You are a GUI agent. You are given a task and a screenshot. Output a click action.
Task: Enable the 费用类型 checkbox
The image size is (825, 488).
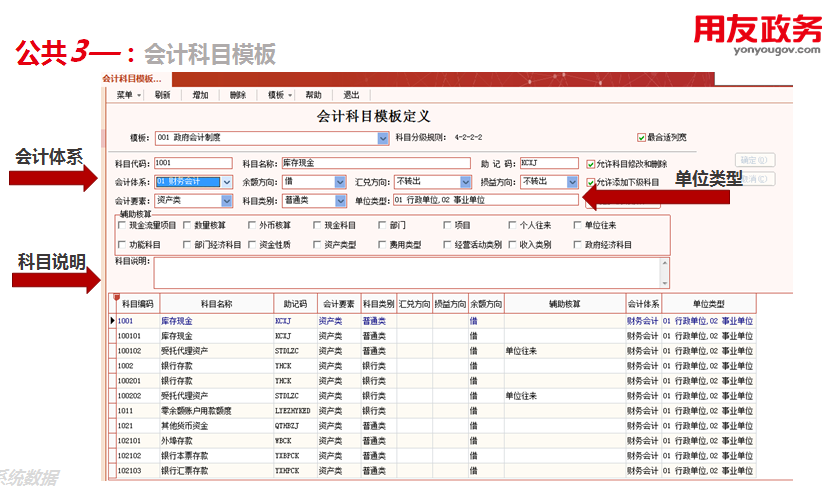click(382, 245)
